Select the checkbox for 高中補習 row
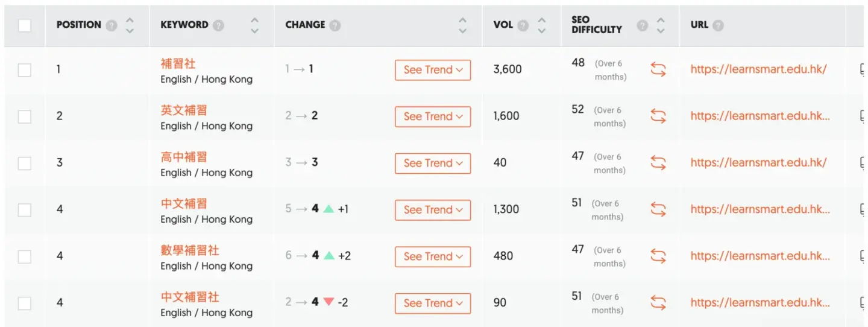This screenshot has height=327, width=868. point(25,163)
